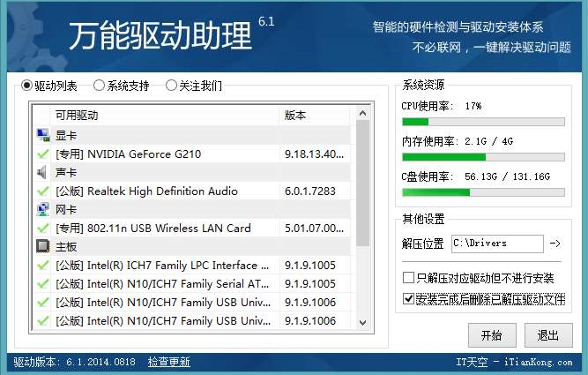Toggle checkmark for N10/ICH7 Family Serial ATA
This screenshot has height=375, width=588.
click(42, 283)
